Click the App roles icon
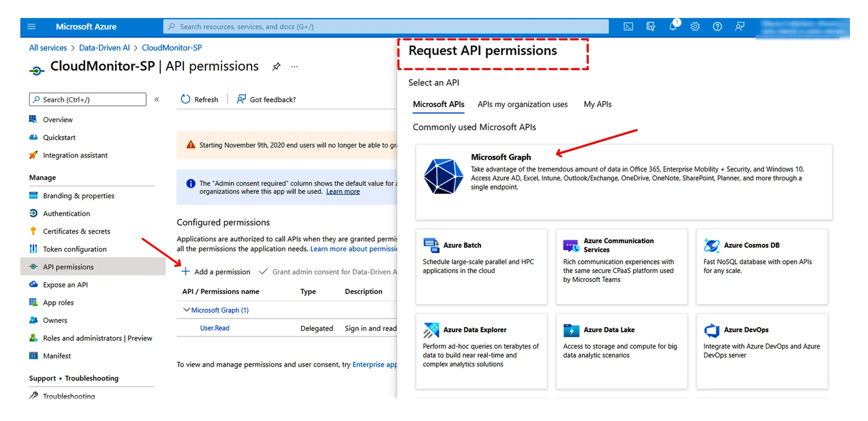Image resolution: width=868 pixels, height=421 pixels. [33, 302]
